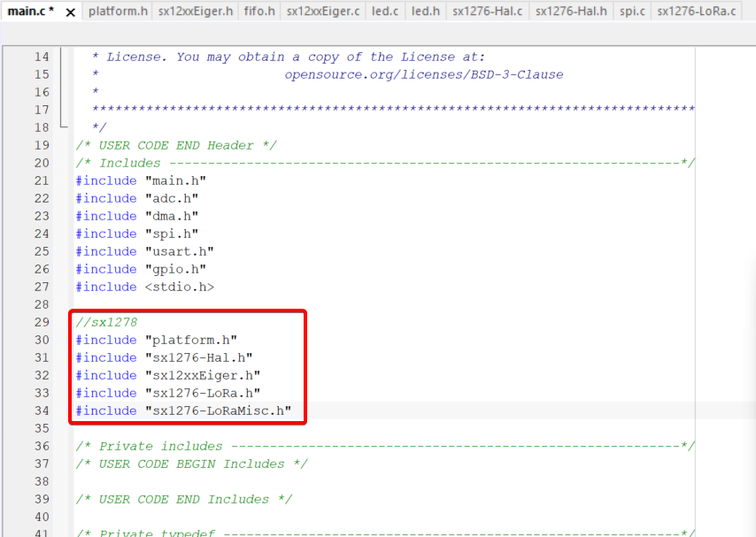Switch to the platform.h tab
Viewport: 756px width, 537px height.
point(117,12)
